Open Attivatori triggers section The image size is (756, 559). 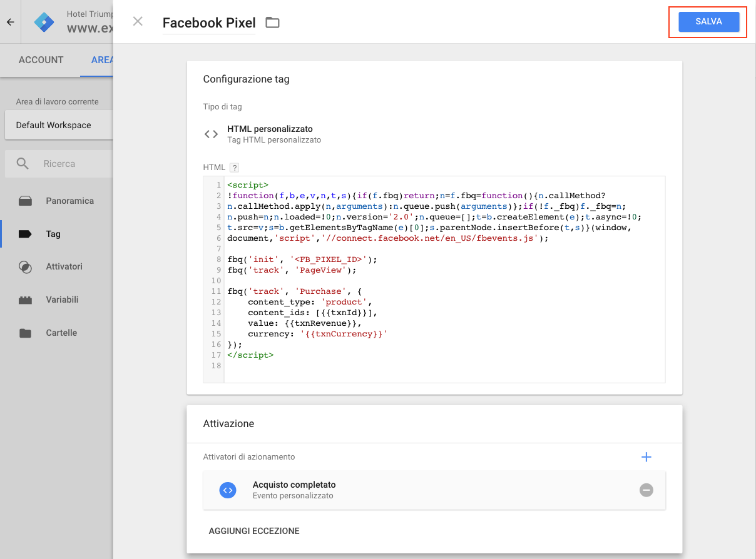(64, 266)
